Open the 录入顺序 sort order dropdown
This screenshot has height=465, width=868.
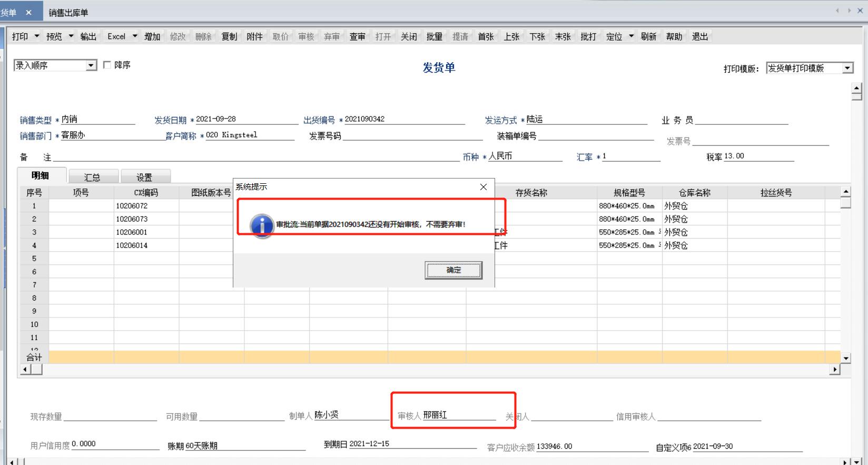coord(92,65)
